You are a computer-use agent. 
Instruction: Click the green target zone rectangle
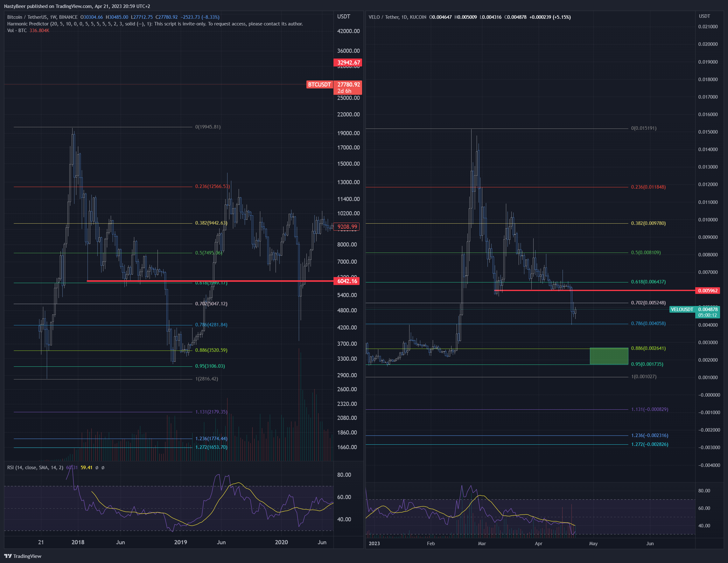coord(609,356)
